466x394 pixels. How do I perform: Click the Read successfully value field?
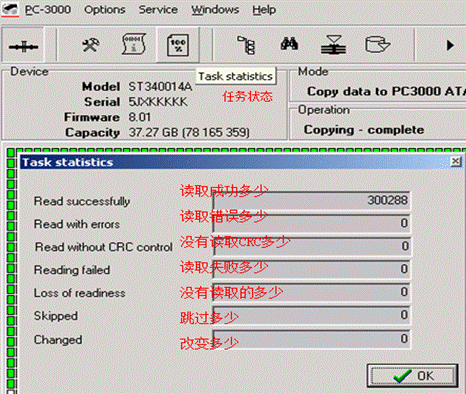tap(311, 201)
